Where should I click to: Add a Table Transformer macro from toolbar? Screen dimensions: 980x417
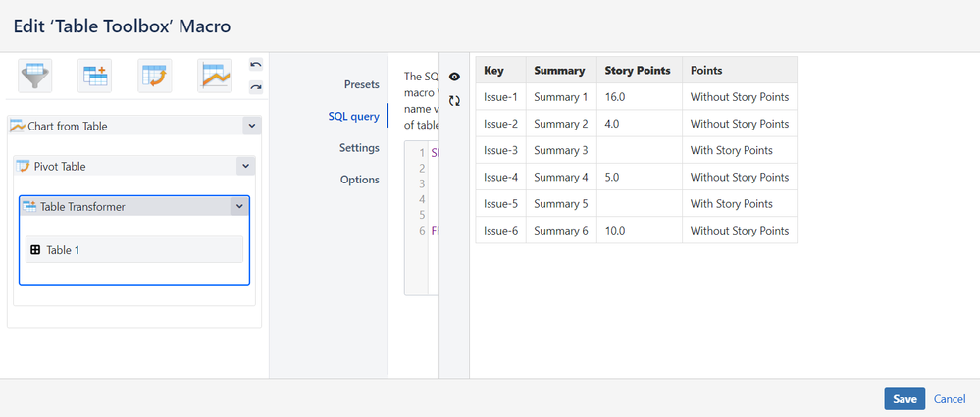(95, 75)
